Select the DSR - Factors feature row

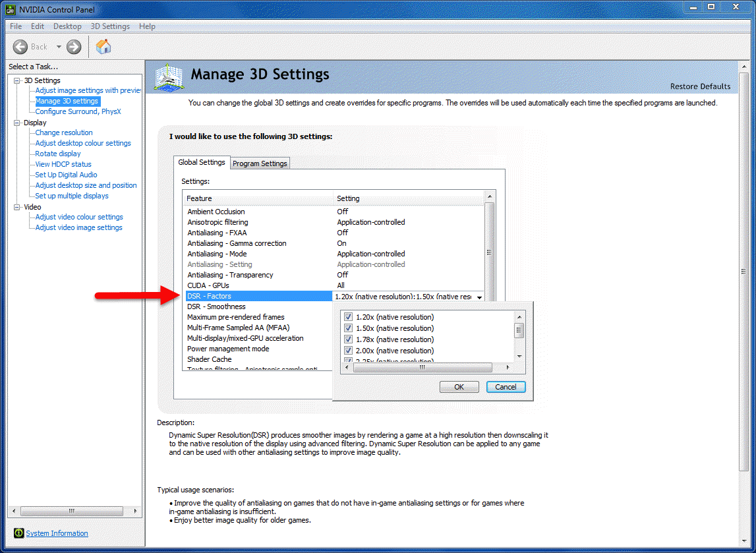(x=259, y=296)
